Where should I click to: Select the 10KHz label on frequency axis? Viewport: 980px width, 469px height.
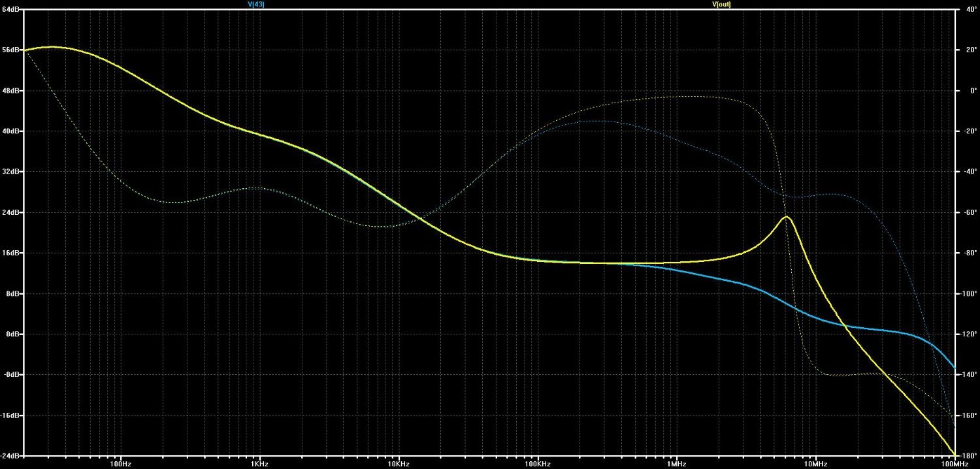[399, 463]
